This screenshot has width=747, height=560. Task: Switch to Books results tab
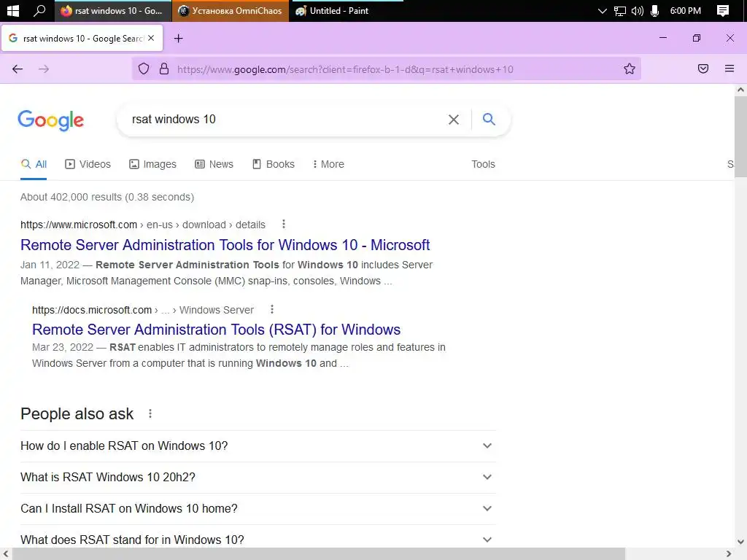click(274, 164)
